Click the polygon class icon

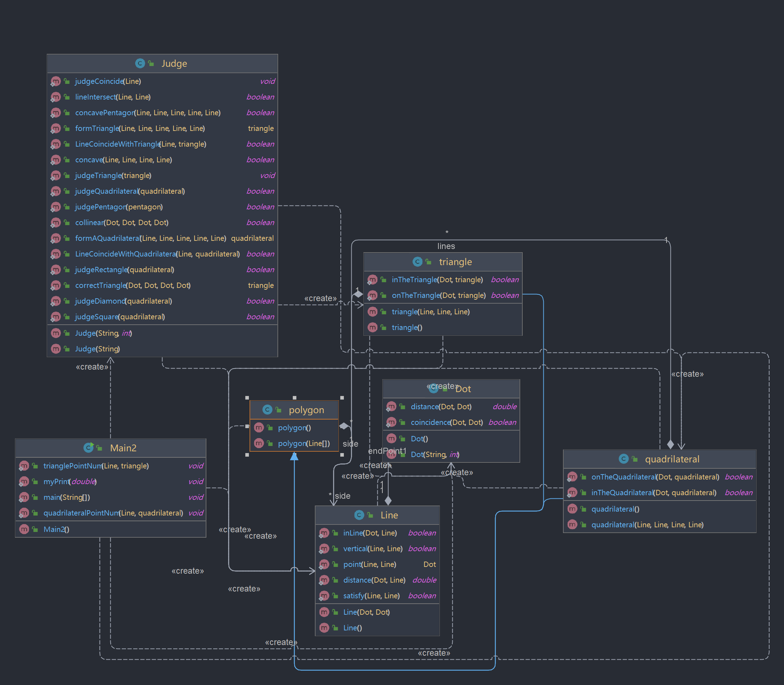267,410
